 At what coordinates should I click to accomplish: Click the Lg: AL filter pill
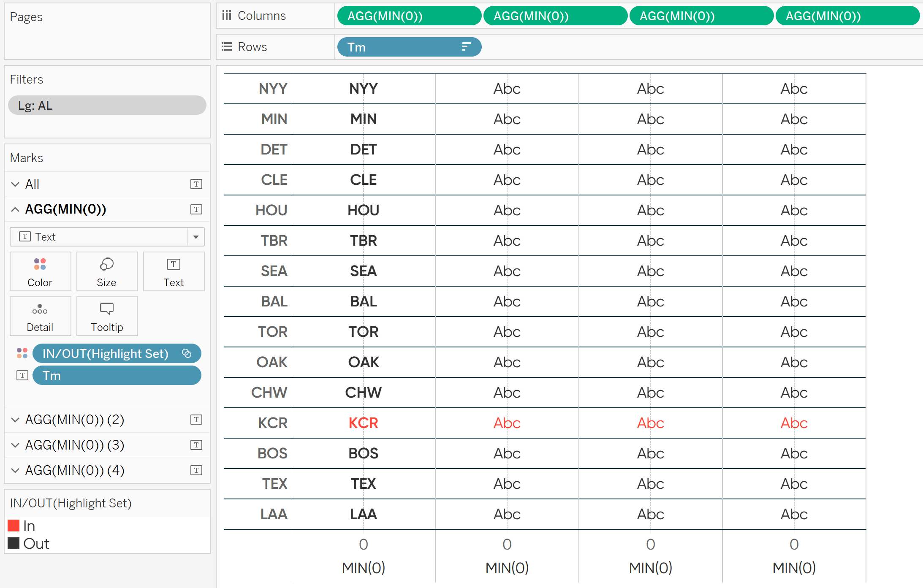pos(107,105)
